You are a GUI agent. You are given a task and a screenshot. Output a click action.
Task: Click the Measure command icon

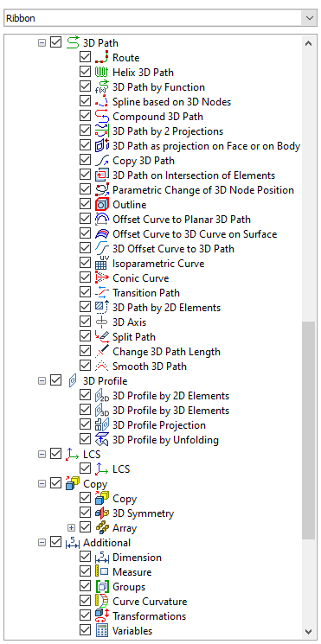pyautogui.click(x=101, y=572)
